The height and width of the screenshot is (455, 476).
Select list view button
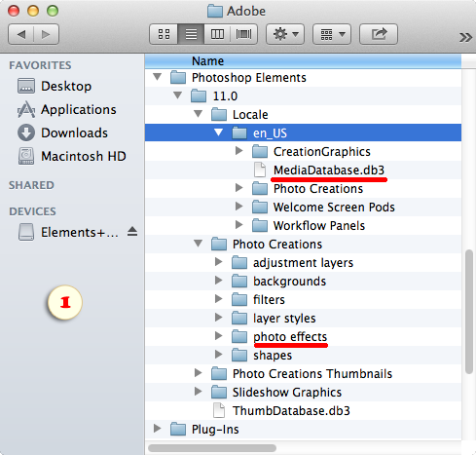point(191,34)
